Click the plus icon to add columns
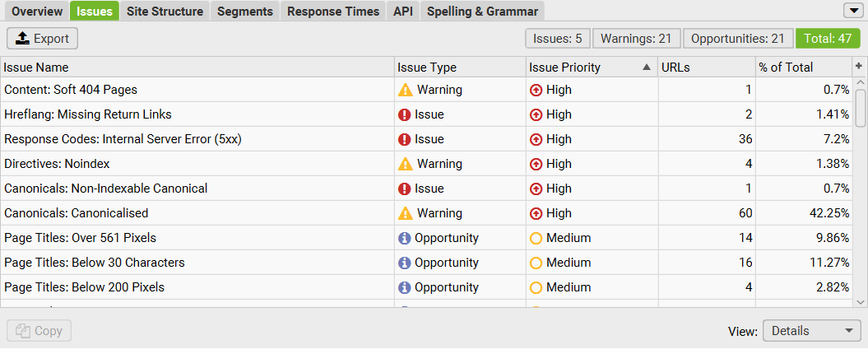Viewport: 868px width, 354px height. pos(859,67)
